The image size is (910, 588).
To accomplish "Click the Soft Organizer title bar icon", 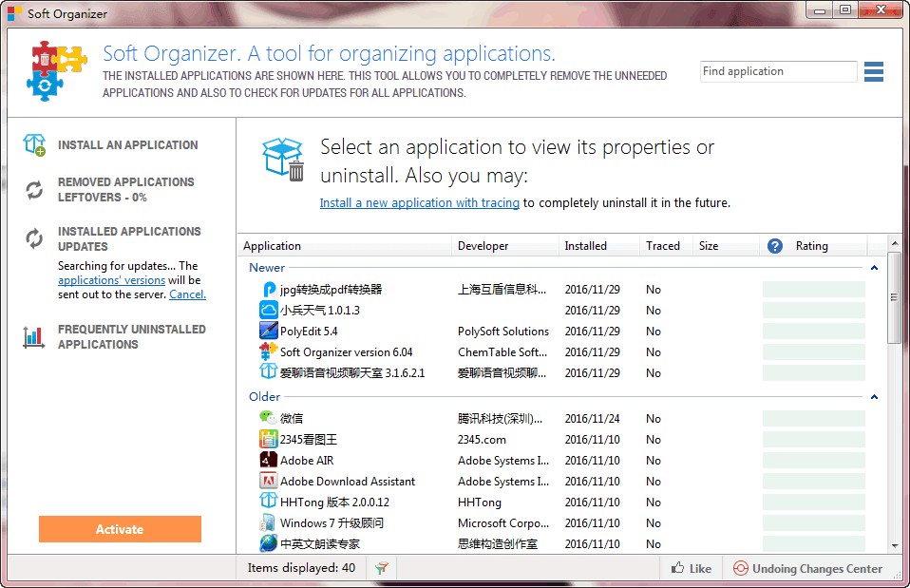I will [x=14, y=12].
